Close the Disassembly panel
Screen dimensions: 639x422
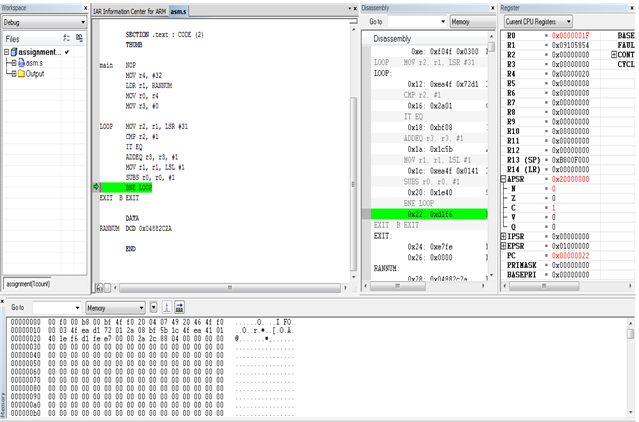point(492,8)
